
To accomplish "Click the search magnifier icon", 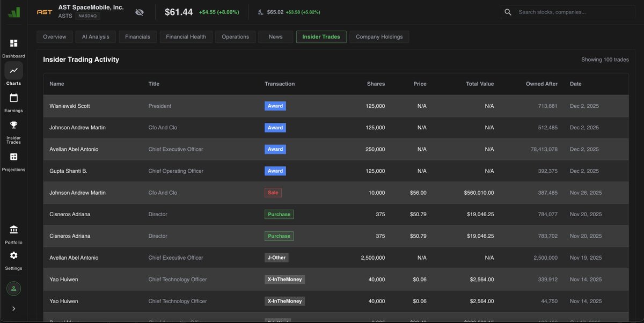I will 508,12.
